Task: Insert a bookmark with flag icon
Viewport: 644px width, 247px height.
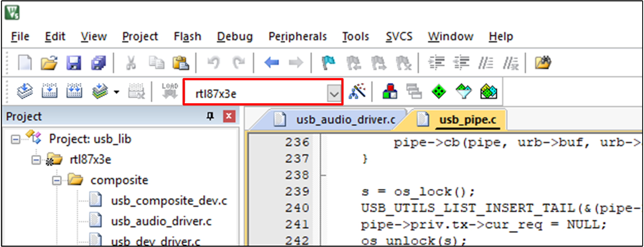Action: [328, 63]
